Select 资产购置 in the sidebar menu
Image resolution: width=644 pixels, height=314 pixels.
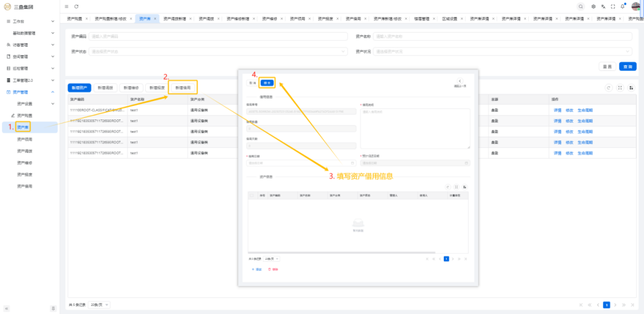pos(25,116)
